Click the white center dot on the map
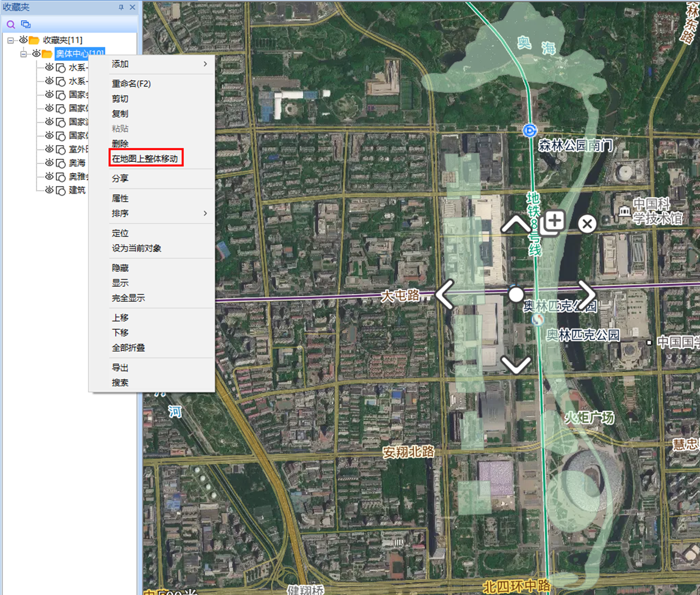The height and width of the screenshot is (595, 700). pos(516,294)
